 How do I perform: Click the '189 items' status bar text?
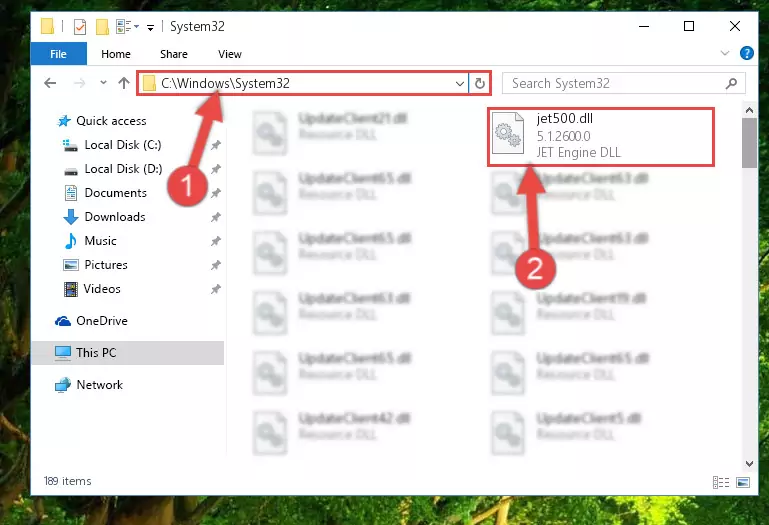[x=68, y=481]
